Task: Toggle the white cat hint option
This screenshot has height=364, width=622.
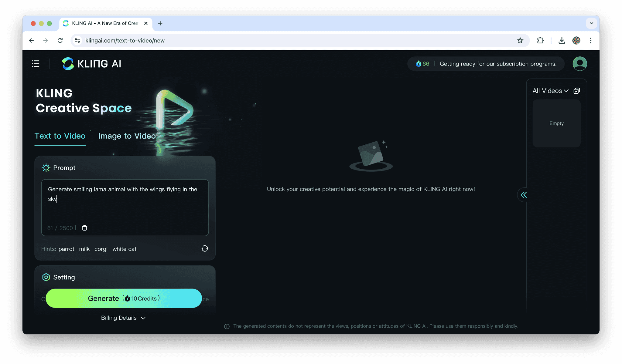Action: (x=125, y=249)
